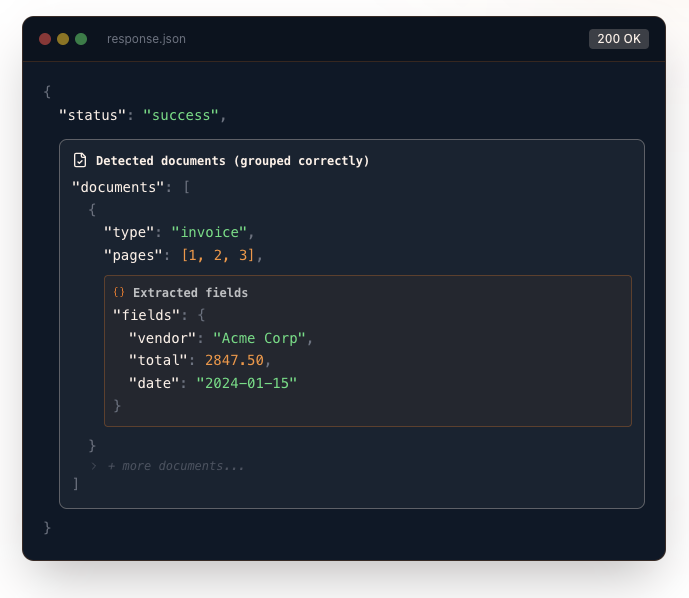Screen dimensions: 689x598
Task: Click the detected documents file-check icon
Action: (x=80, y=160)
